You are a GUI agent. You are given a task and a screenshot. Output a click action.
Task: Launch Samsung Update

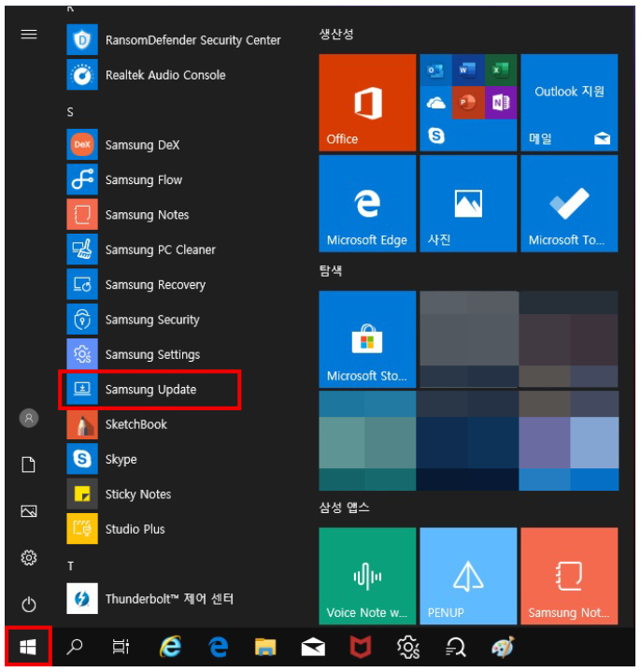pos(132,389)
